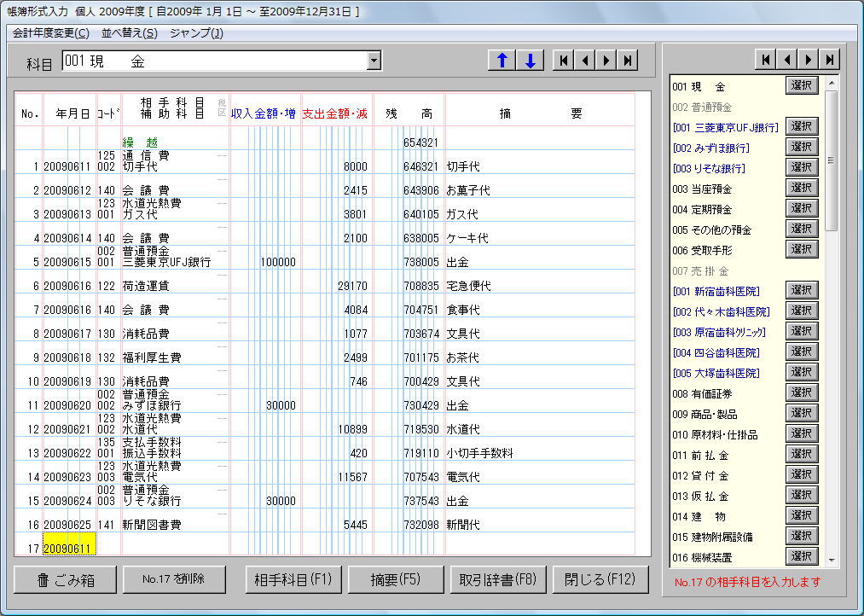The width and height of the screenshot is (864, 616).
Task: Click the 収入金額・増 column header
Action: (x=264, y=113)
